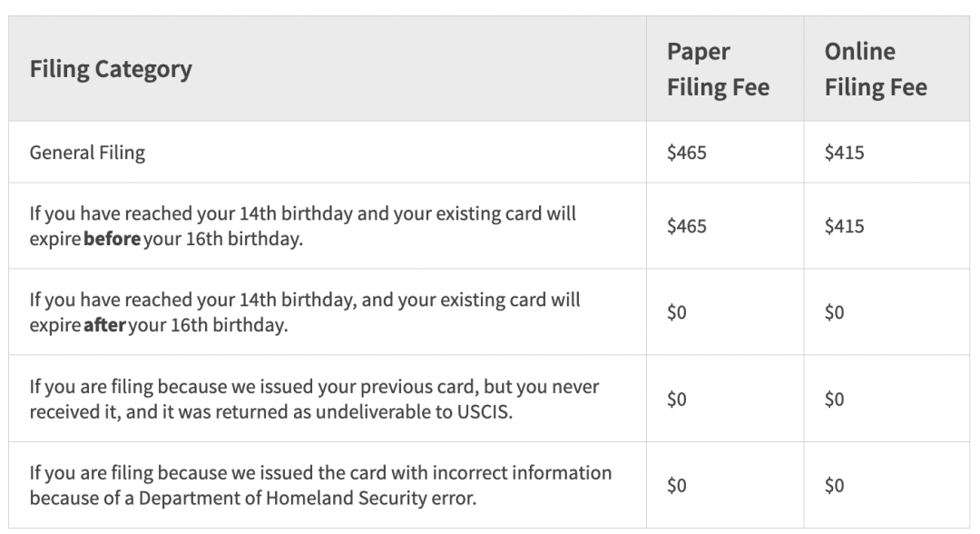Select the undeliverable to USCIS row text
The image size is (980, 534).
314,399
